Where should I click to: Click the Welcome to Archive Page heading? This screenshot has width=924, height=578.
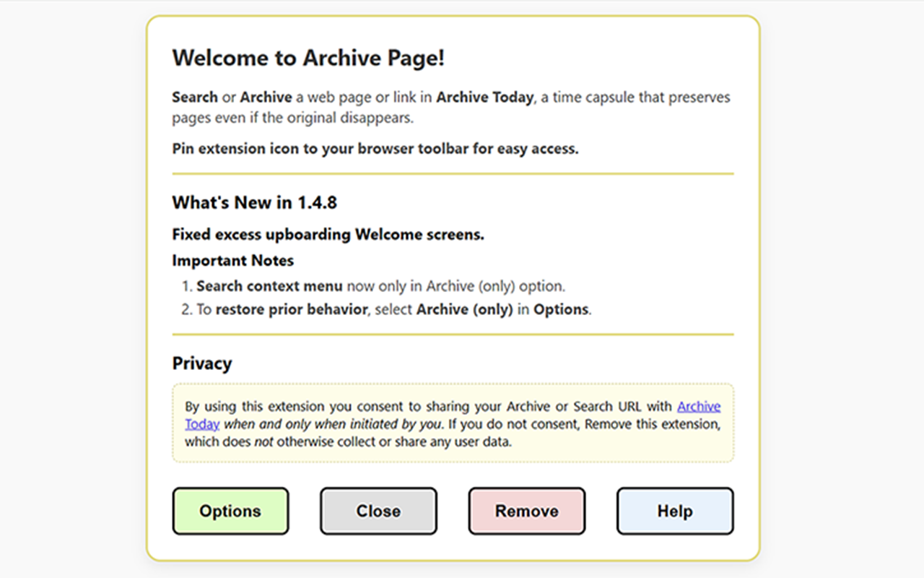tap(309, 58)
